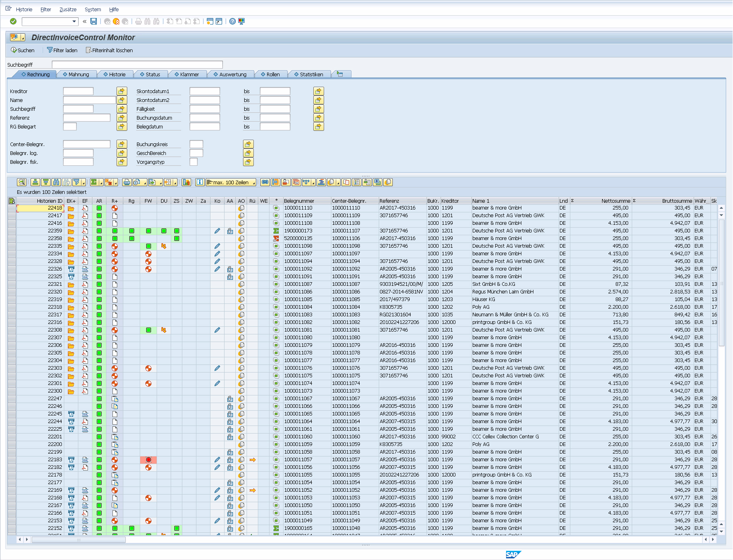Click the Suchen button

(x=23, y=50)
